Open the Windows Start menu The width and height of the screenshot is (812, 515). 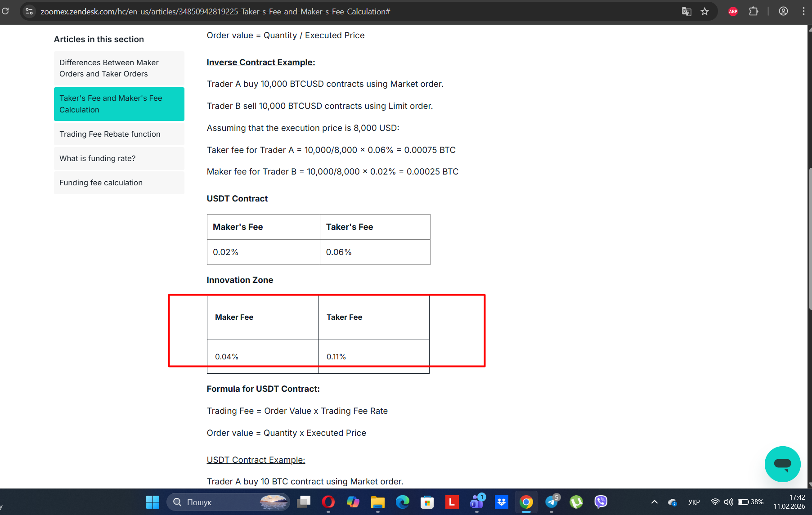tap(153, 502)
